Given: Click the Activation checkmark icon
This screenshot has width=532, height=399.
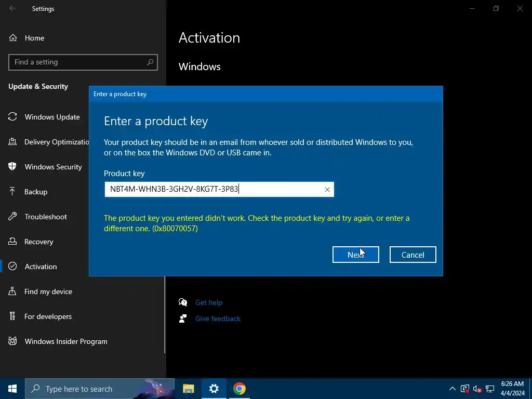Looking at the screenshot, I should (x=12, y=267).
